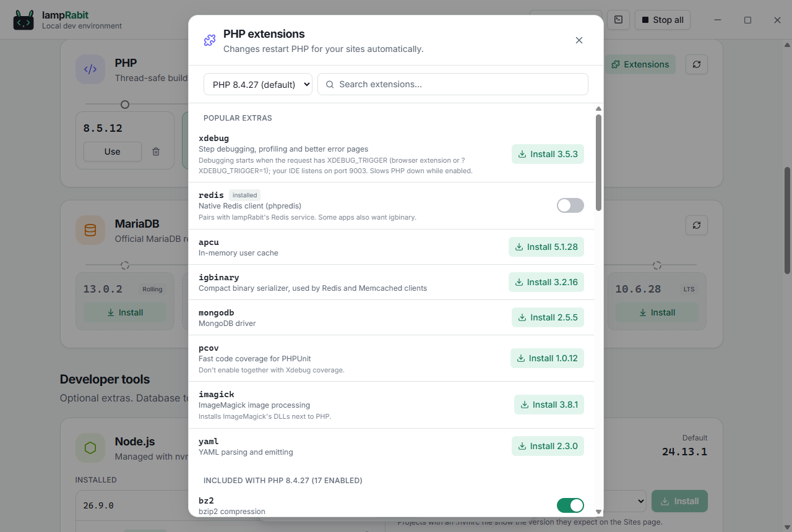
Task: Install MariaDB 13.0.2
Action: (x=125, y=312)
